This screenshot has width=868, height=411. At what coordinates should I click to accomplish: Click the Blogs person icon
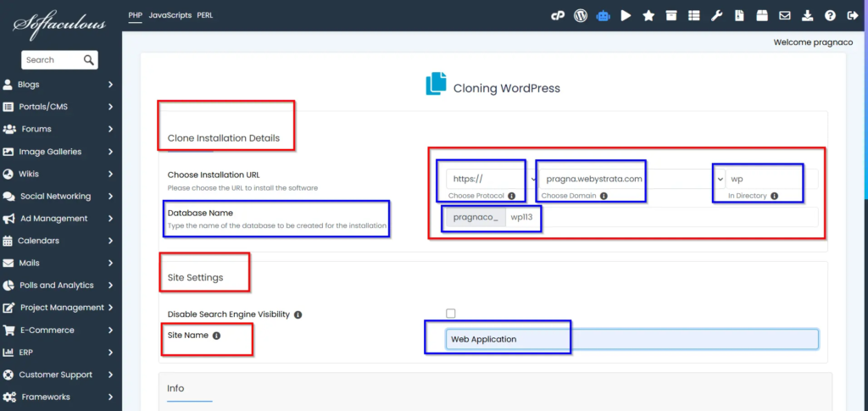click(8, 85)
